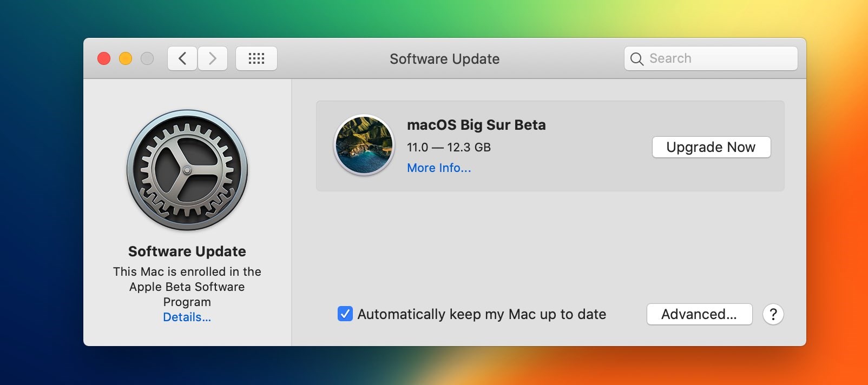Click the Upgrade Now button
Image resolution: width=868 pixels, height=385 pixels.
711,147
